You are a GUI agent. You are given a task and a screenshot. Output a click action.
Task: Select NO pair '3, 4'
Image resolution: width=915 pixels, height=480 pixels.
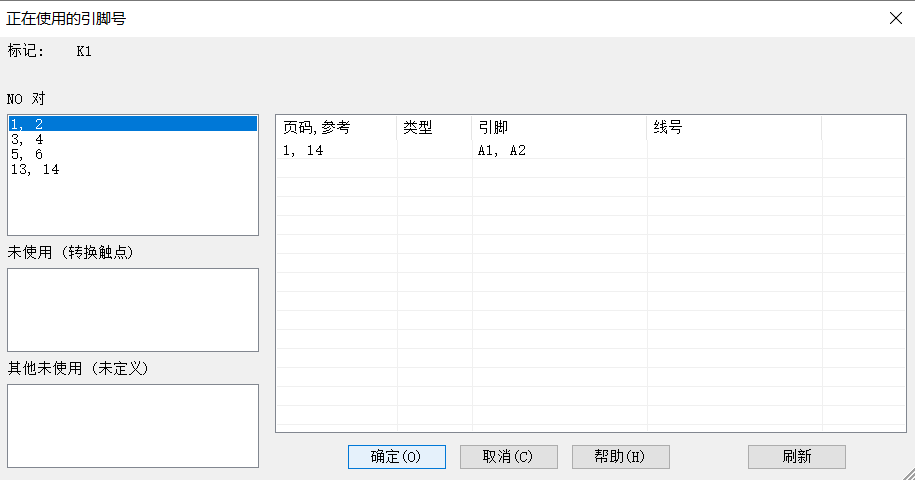(x=133, y=139)
